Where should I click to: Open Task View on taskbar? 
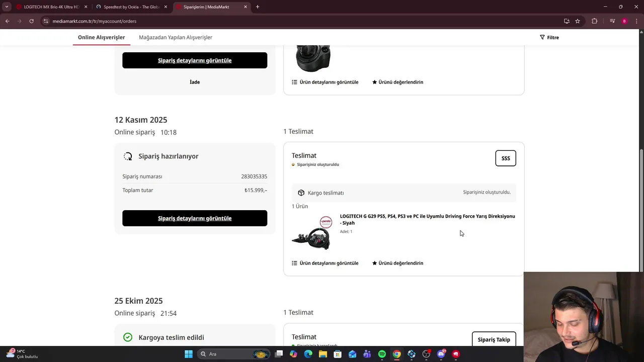point(279,354)
